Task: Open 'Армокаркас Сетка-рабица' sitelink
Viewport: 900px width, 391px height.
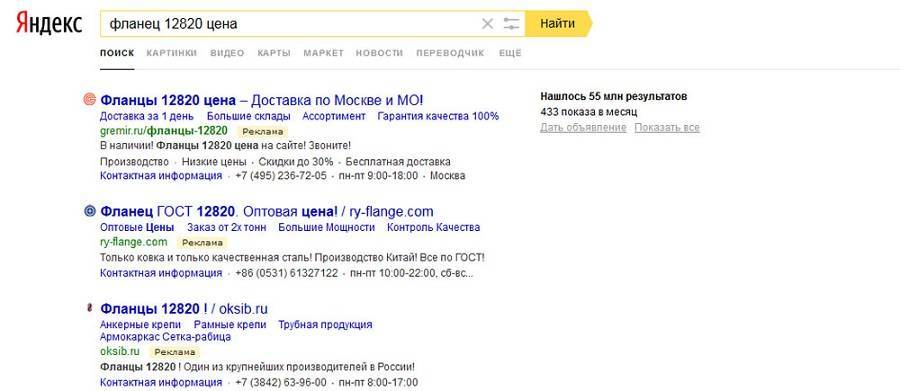Action: point(165,337)
